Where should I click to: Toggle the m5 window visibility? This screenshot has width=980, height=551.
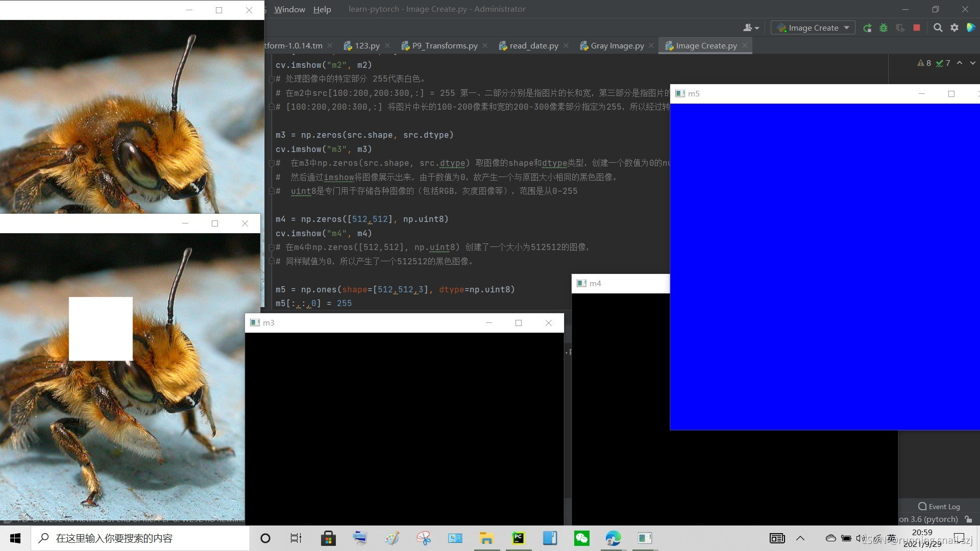tap(921, 93)
